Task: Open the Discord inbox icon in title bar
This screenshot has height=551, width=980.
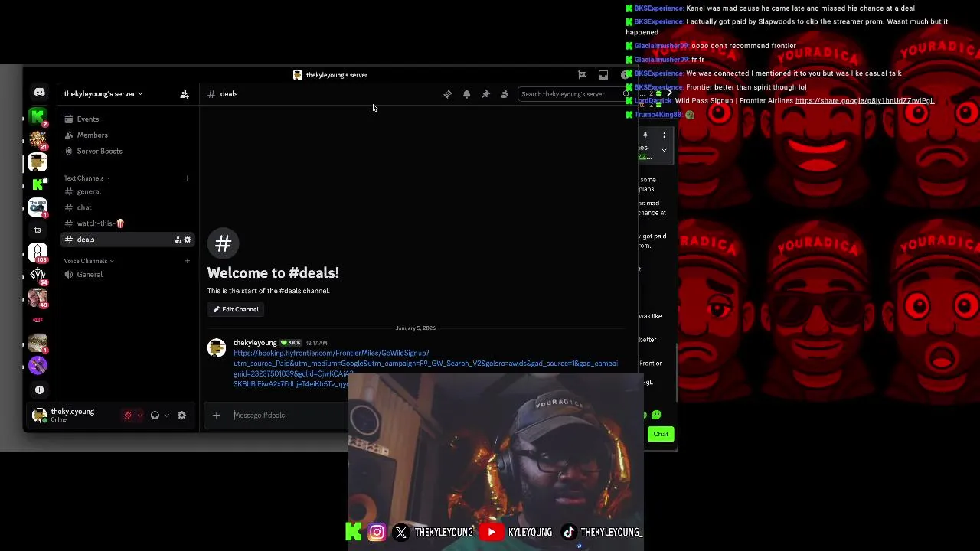Action: pyautogui.click(x=603, y=75)
